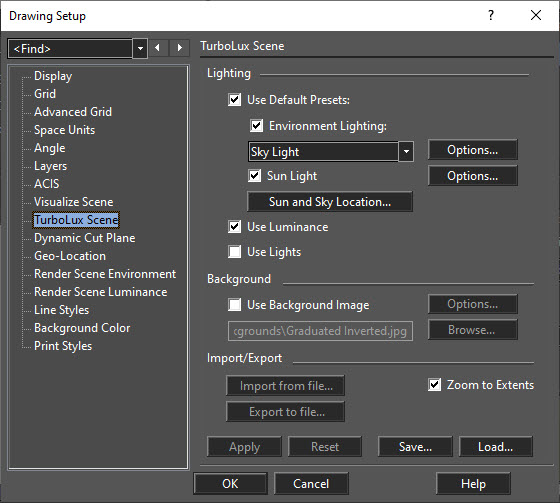Select Background Color in the tree

click(82, 328)
